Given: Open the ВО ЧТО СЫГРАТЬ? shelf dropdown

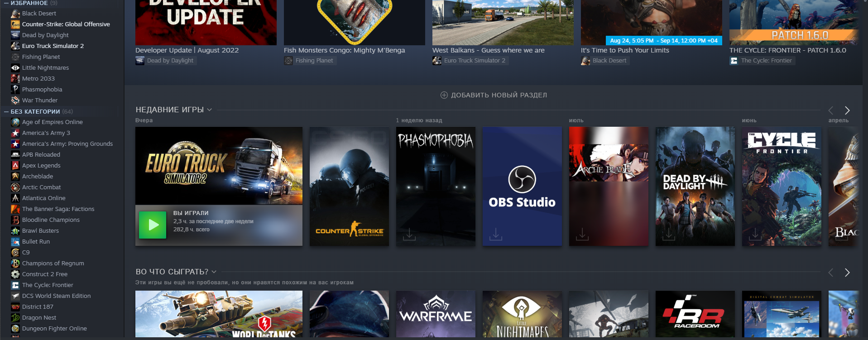Looking at the screenshot, I should tap(214, 272).
